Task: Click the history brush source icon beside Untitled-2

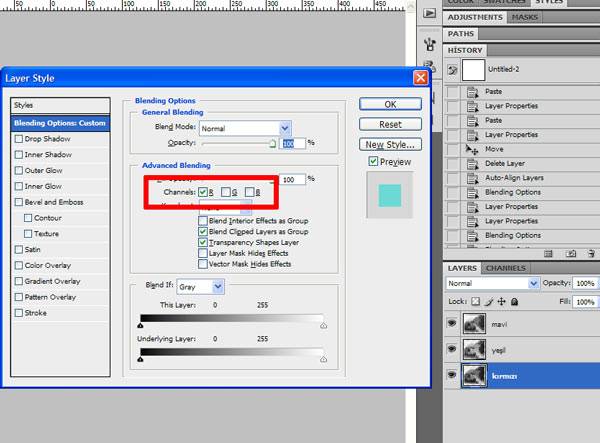Action: (452, 71)
